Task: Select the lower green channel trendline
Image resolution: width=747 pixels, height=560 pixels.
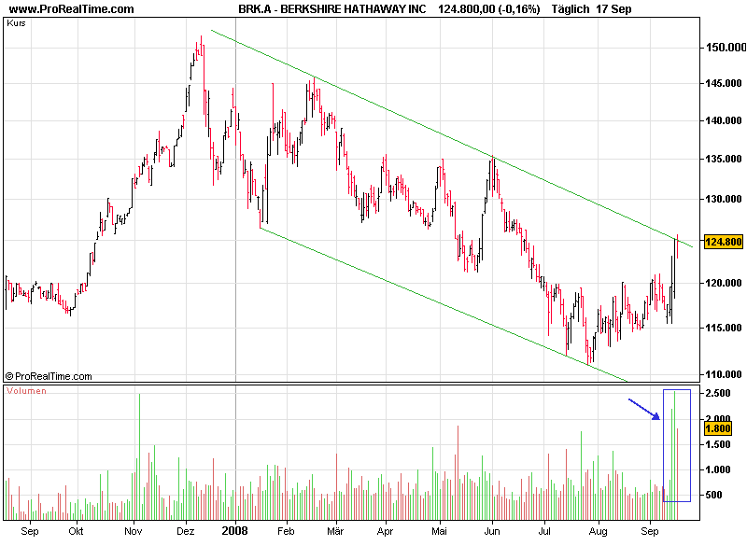Action: [439, 303]
